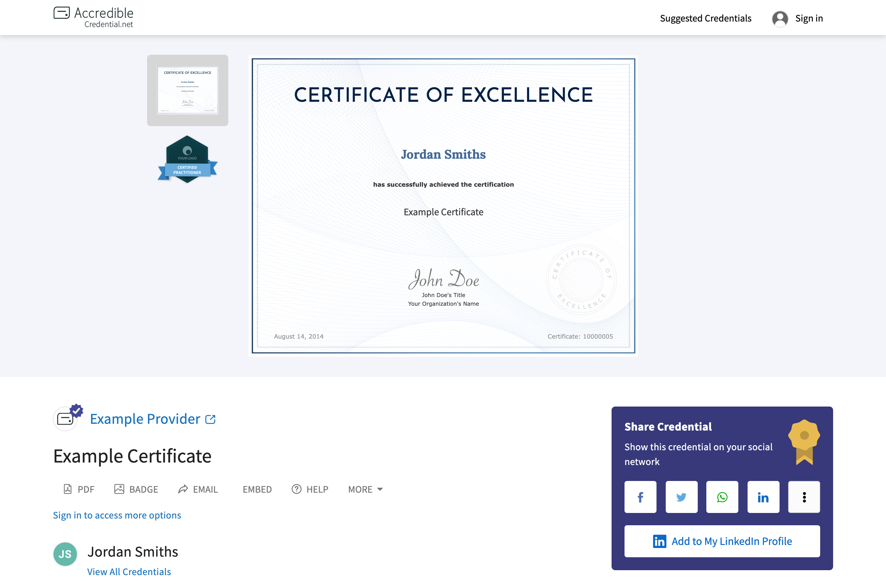
Task: Share credential via WhatsApp
Action: tap(722, 497)
